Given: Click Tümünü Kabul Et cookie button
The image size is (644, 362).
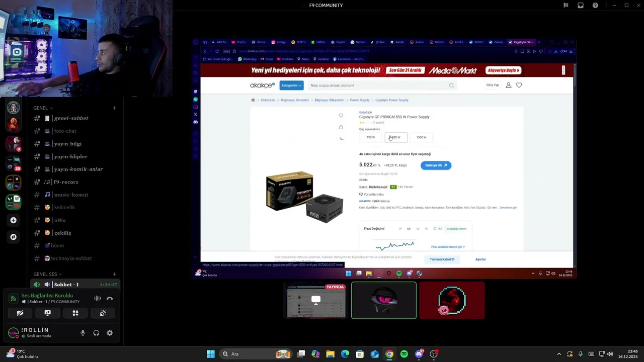Looking at the screenshot, I should 442,259.
